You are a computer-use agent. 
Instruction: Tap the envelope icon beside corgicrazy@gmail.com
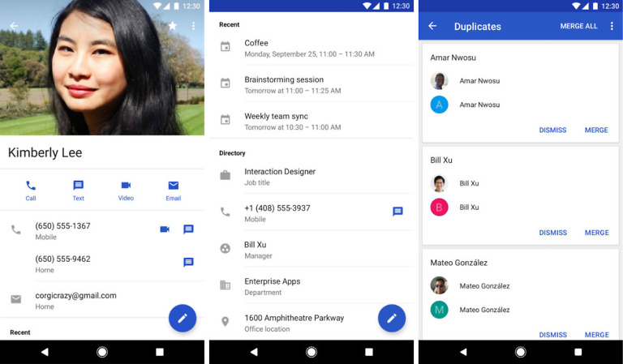(16, 299)
